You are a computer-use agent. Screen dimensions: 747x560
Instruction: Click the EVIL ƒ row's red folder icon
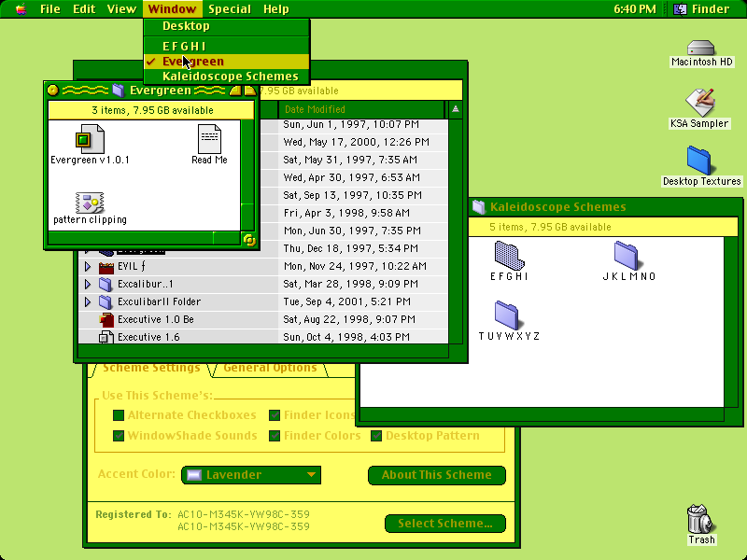tap(106, 267)
